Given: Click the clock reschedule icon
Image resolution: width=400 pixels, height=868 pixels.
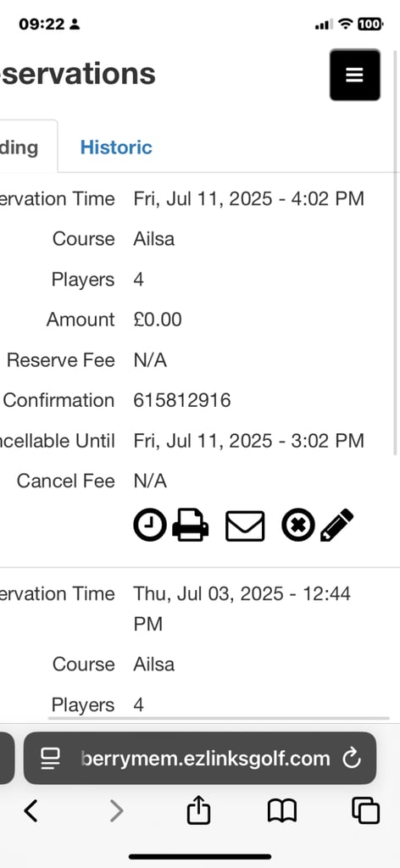Looking at the screenshot, I should click(149, 525).
